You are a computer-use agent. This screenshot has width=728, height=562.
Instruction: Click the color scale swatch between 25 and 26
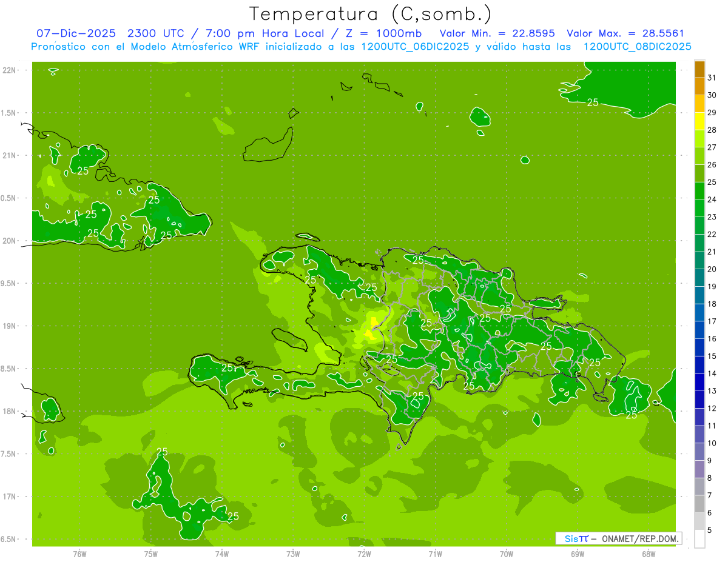point(699,173)
